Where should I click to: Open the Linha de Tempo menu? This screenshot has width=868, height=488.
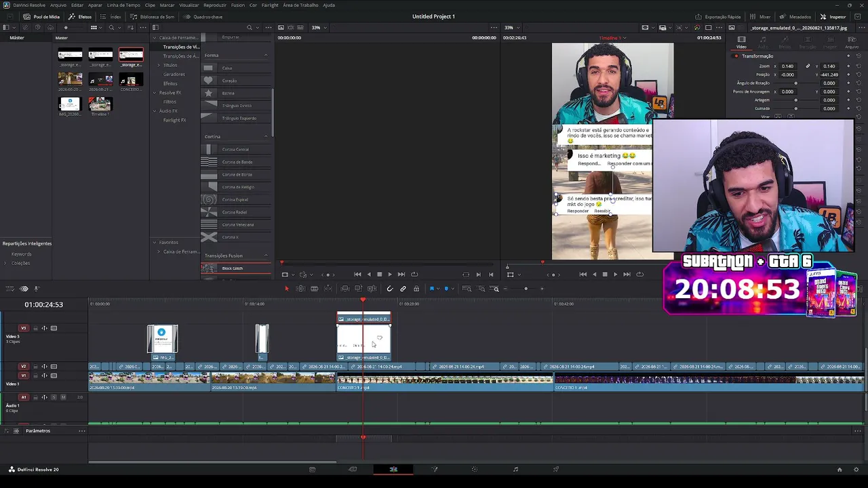[x=123, y=5]
